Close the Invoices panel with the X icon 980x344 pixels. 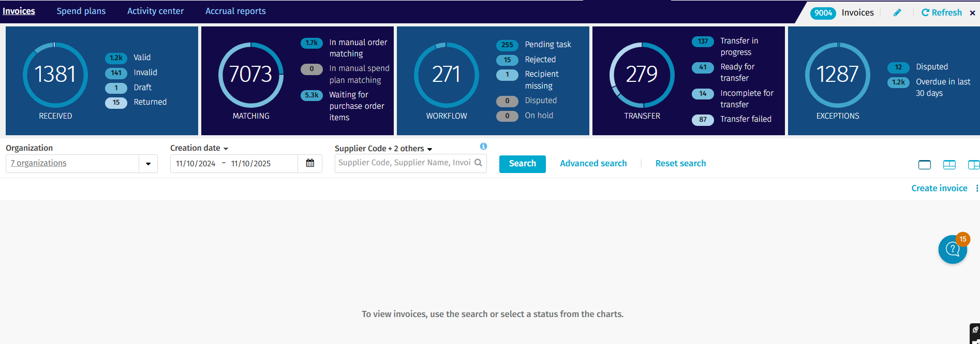[x=973, y=13]
